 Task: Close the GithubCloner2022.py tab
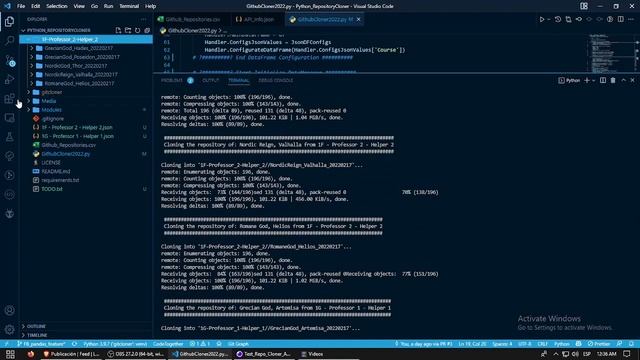click(358, 19)
